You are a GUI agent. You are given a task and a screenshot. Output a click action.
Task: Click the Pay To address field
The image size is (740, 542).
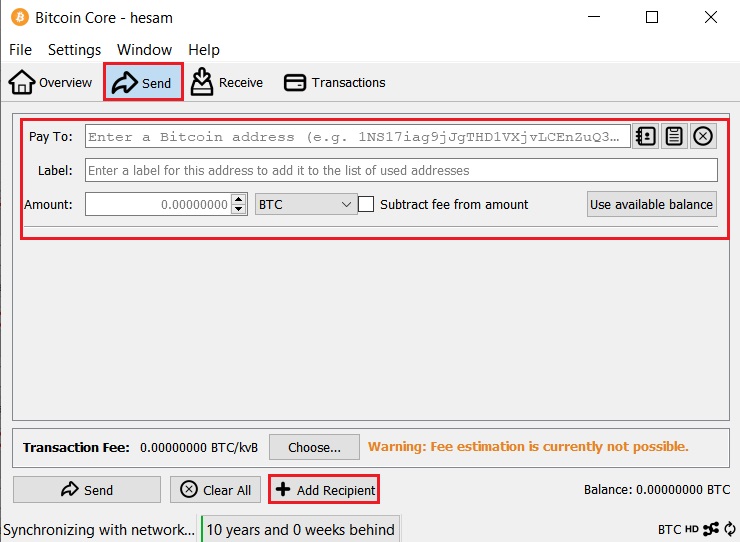pyautogui.click(x=358, y=136)
